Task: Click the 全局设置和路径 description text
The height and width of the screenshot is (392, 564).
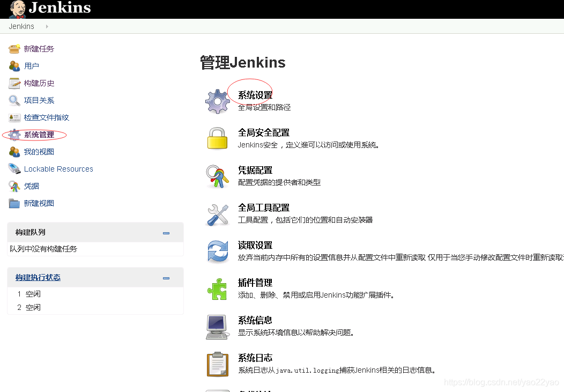Action: coord(264,108)
